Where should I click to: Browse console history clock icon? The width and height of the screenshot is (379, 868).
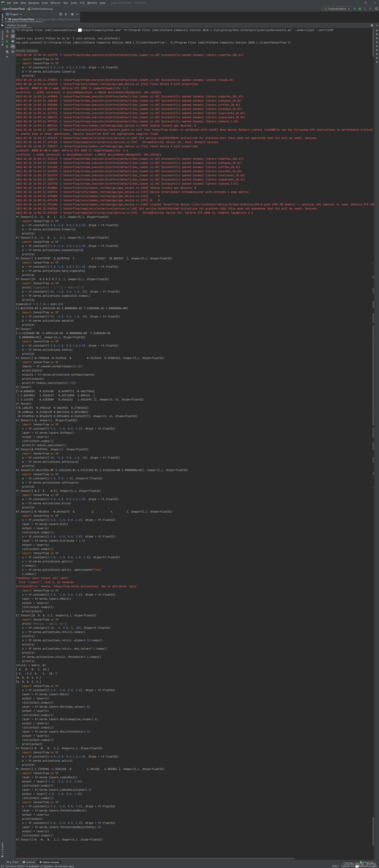point(13,52)
